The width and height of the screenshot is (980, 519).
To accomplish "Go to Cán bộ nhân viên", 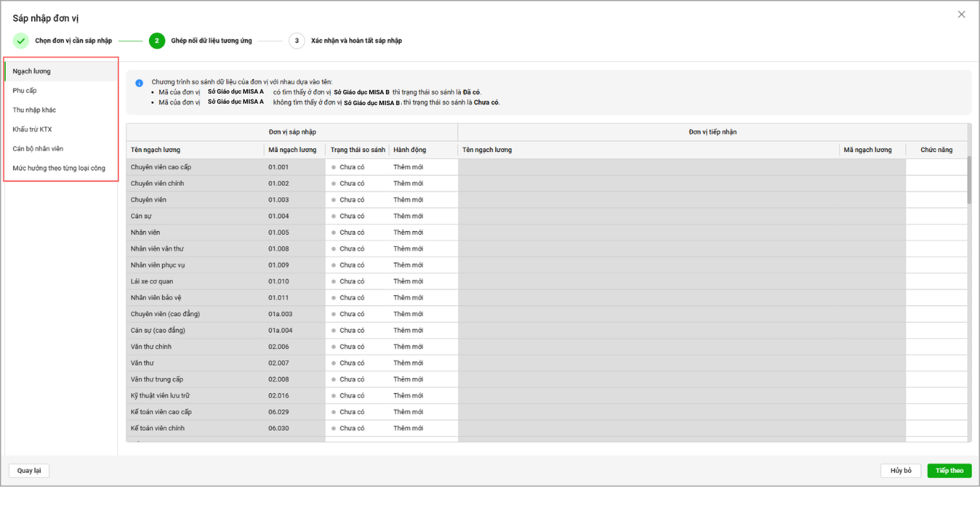I will (61, 149).
